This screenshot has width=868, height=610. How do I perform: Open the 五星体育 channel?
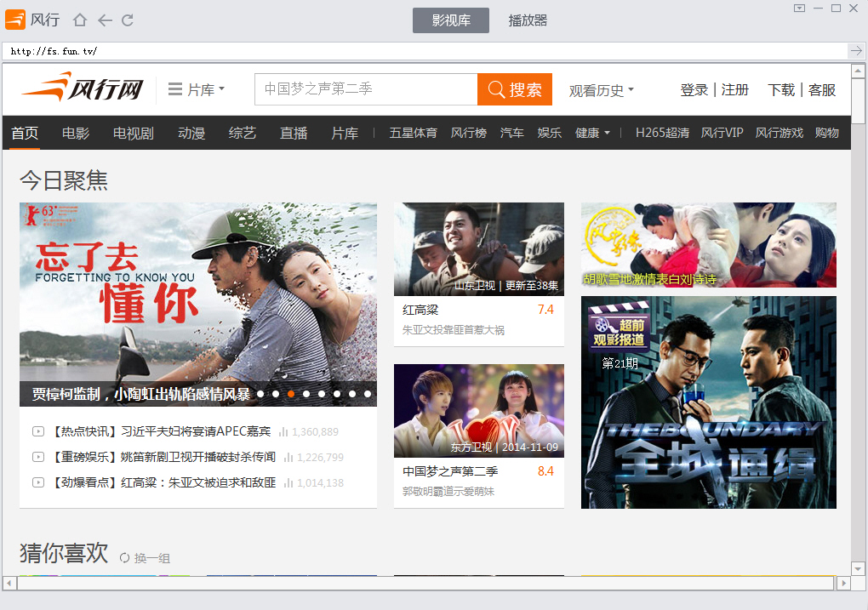tap(413, 133)
